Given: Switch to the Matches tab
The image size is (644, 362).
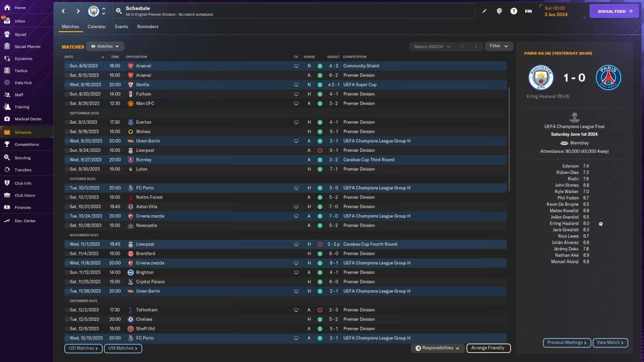Looking at the screenshot, I should pos(70,27).
